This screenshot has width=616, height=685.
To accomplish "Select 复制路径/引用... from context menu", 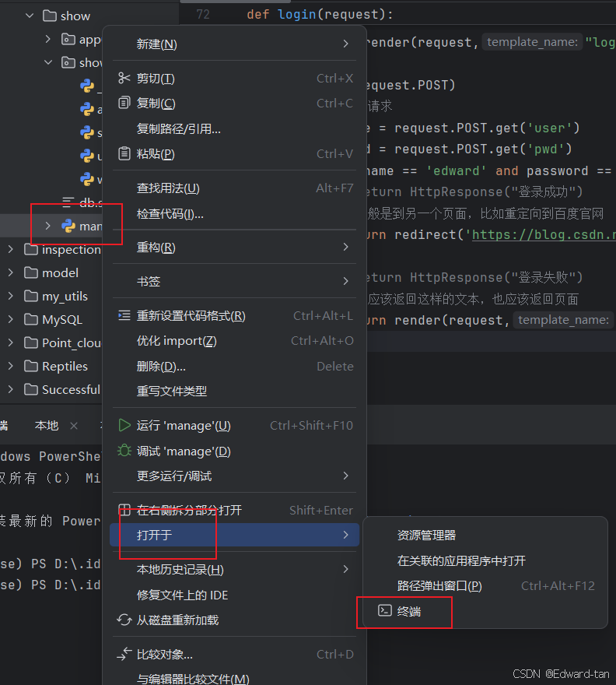I will (x=234, y=129).
